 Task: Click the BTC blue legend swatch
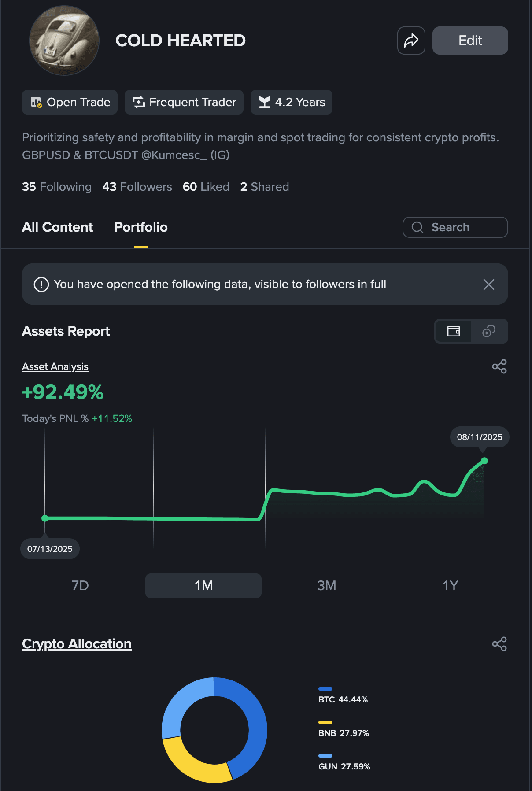tap(325, 689)
